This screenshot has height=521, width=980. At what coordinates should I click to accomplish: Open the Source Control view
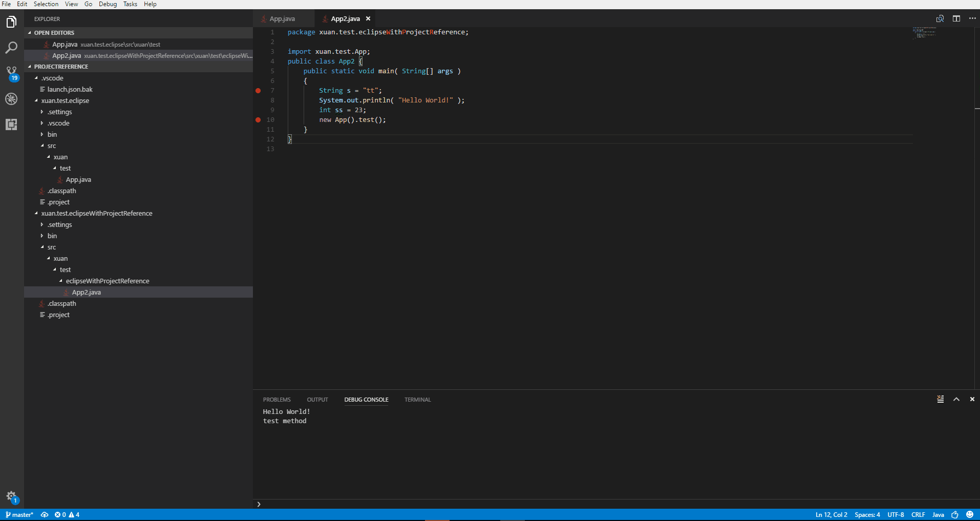point(11,73)
